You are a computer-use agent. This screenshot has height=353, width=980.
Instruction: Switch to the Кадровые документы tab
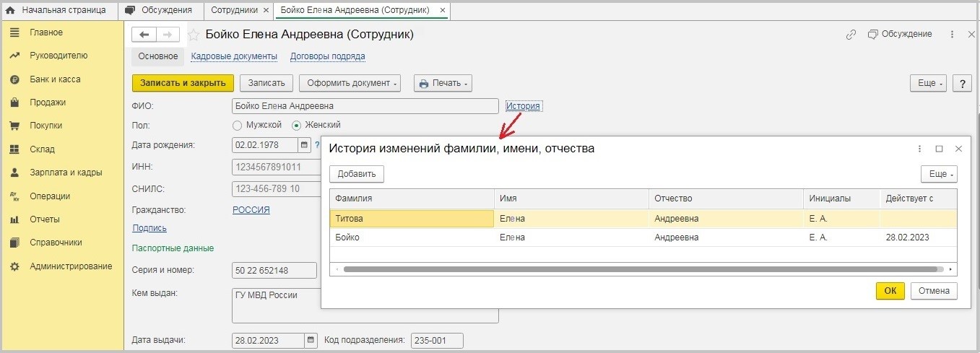point(234,56)
